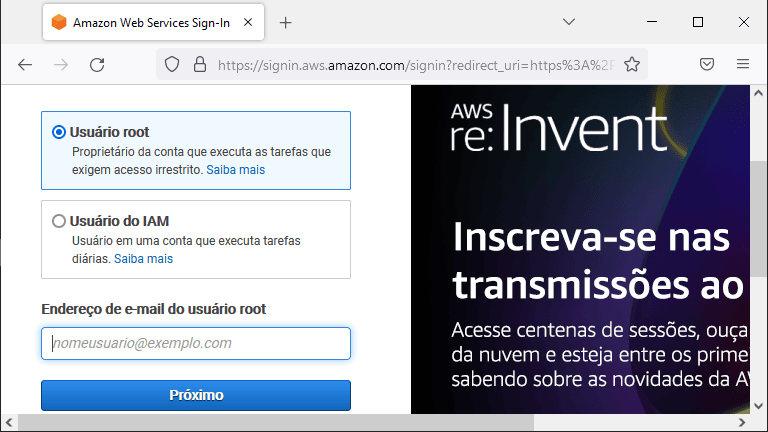Maximize the browser window
This screenshot has width=768, height=432.
698,22
